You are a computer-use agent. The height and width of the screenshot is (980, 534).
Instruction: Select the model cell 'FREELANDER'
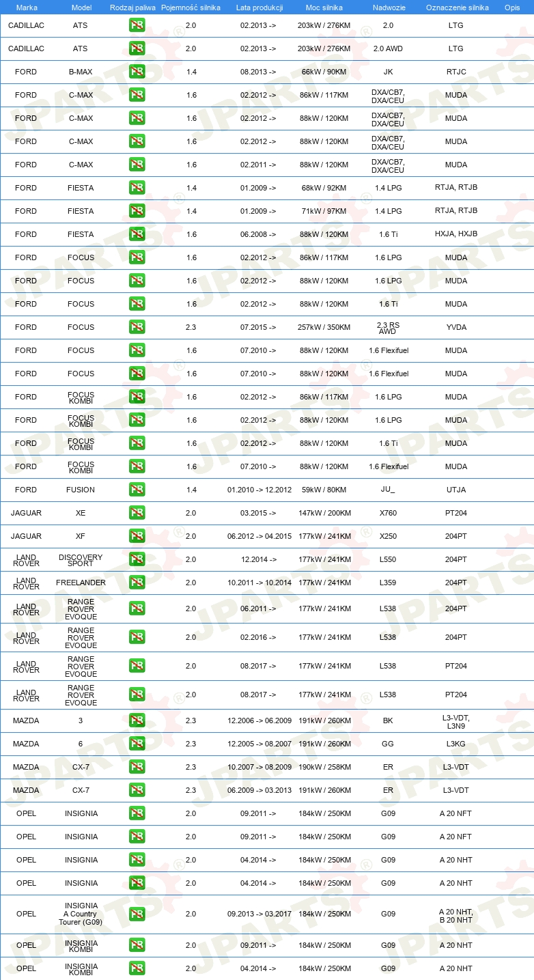coord(81,583)
